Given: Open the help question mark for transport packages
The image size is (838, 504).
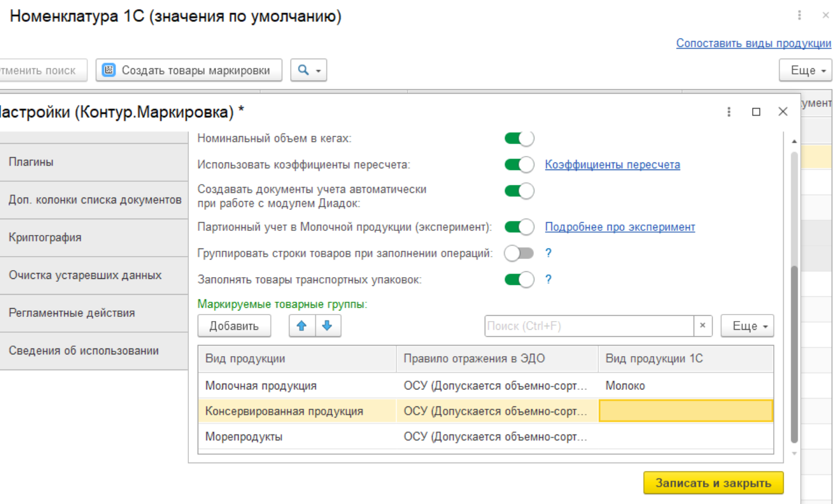Looking at the screenshot, I should (548, 279).
